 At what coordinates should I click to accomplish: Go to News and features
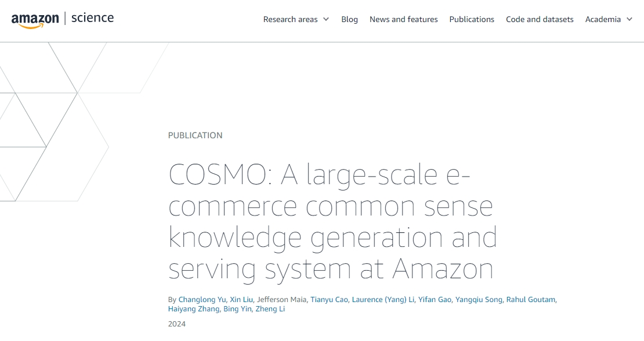tap(404, 19)
